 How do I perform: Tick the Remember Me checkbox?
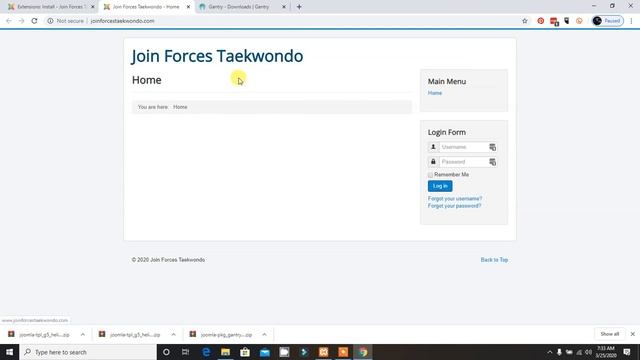point(430,175)
